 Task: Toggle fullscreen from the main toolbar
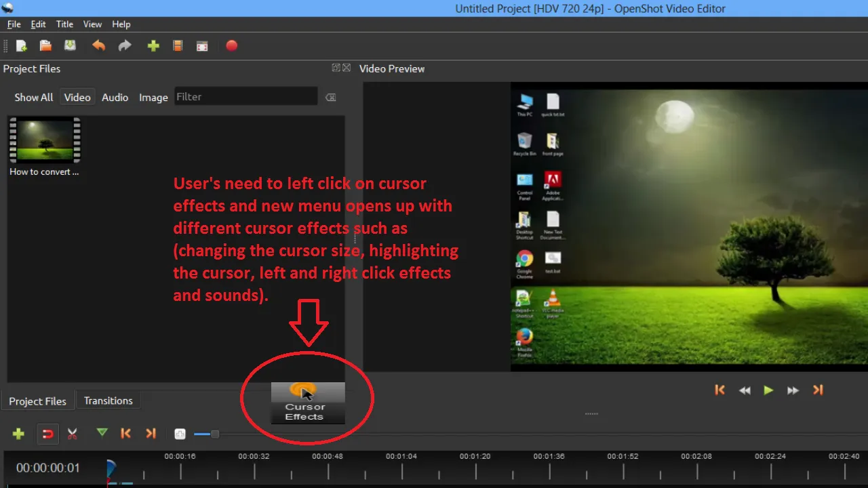(x=202, y=46)
